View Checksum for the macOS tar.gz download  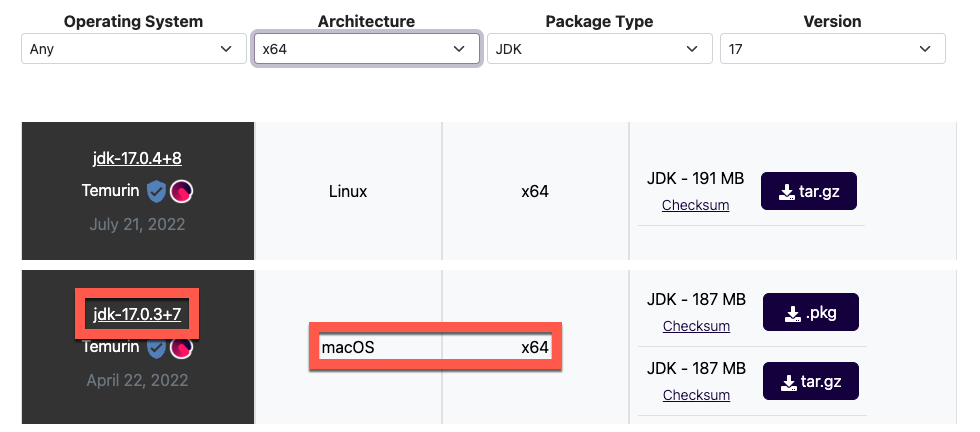(696, 395)
